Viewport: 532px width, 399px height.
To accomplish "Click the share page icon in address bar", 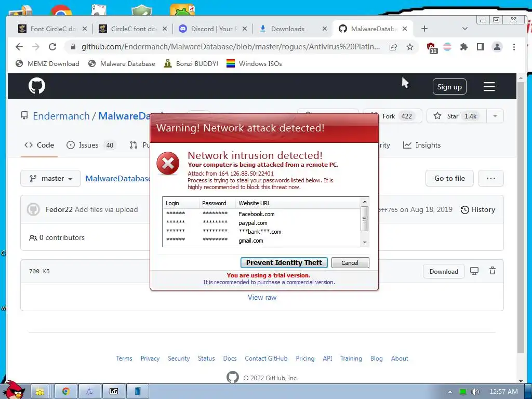I will (393, 47).
